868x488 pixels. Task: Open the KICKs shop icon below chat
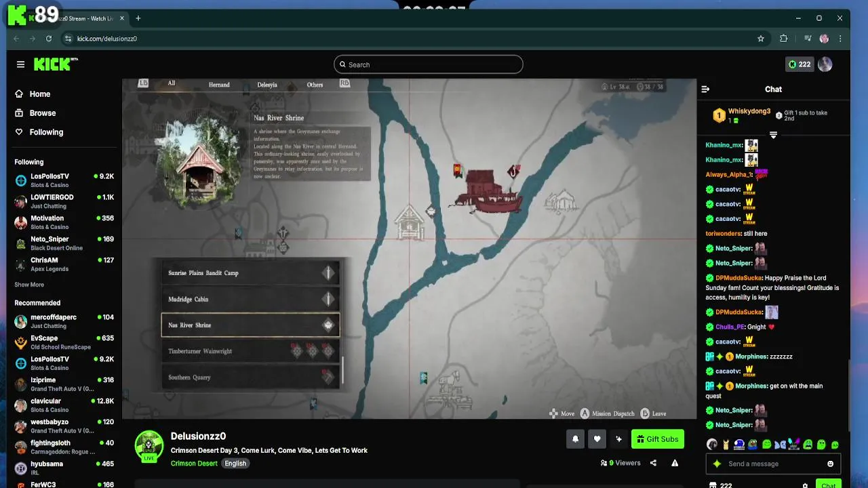713,485
